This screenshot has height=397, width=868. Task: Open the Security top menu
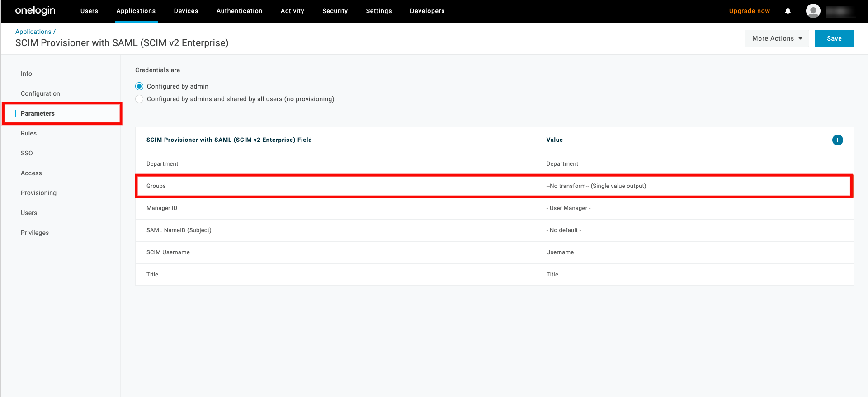point(335,11)
